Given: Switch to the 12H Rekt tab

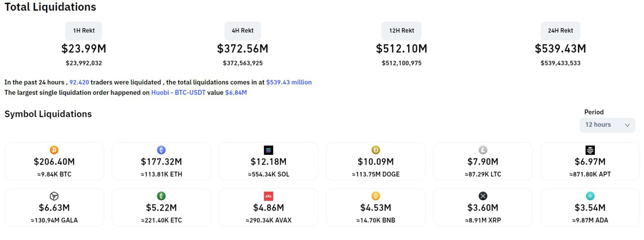Looking at the screenshot, I should tap(401, 31).
